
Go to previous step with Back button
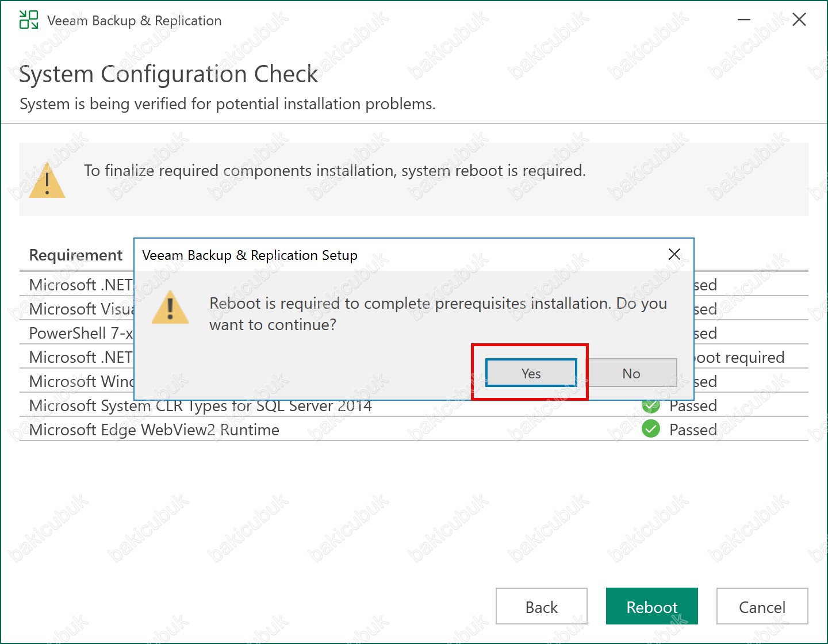(541, 607)
